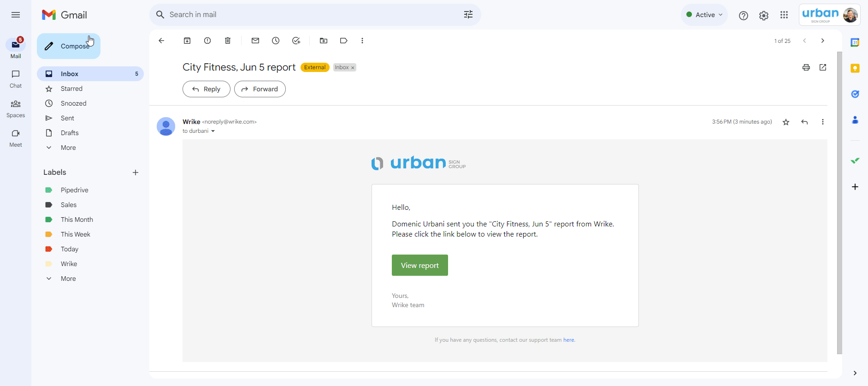This screenshot has width=868, height=386.
Task: Switch to the Mail section
Action: pos(16,48)
